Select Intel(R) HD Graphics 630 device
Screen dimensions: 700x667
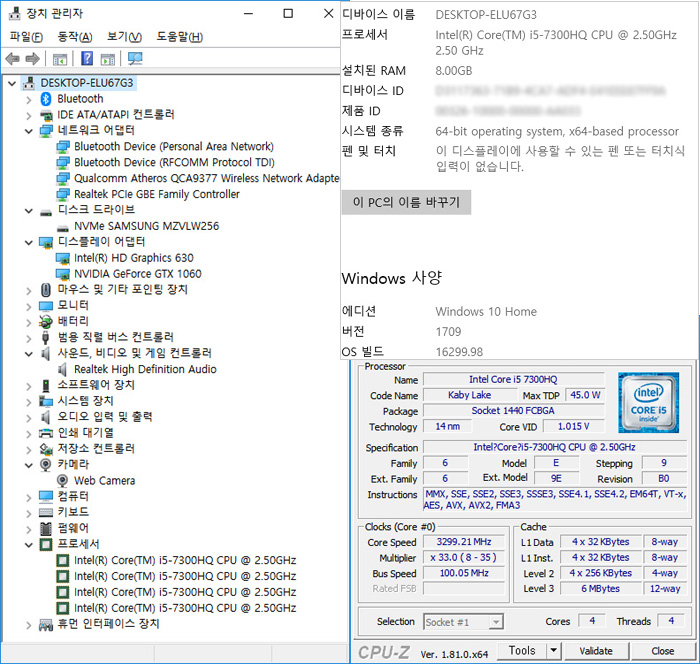point(134,258)
